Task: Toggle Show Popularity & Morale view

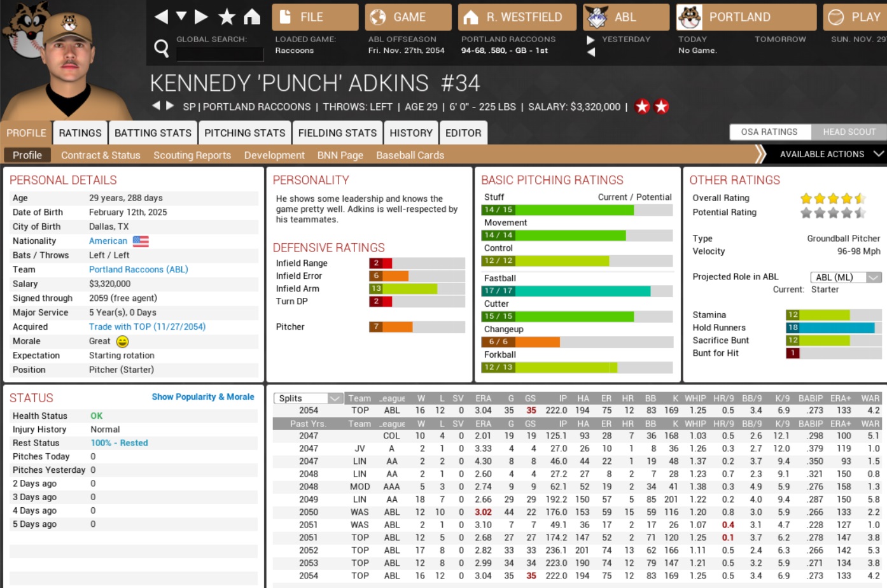Action: [x=202, y=397]
